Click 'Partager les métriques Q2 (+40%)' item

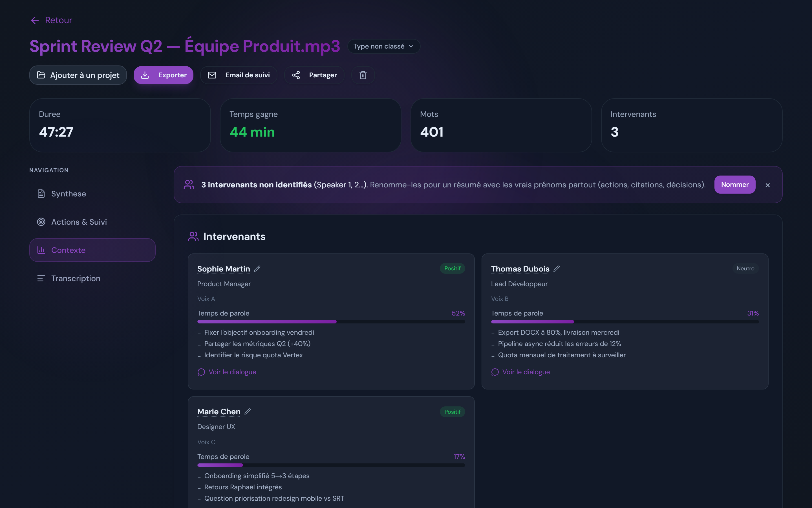point(257,344)
